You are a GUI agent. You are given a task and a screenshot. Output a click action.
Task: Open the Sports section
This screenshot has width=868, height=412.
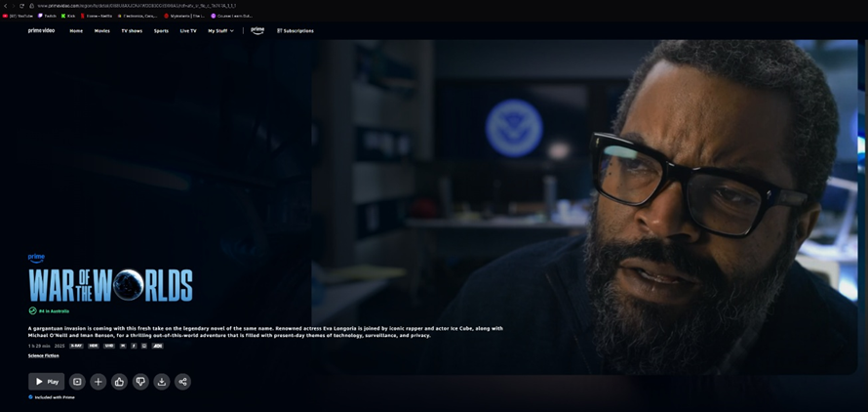pyautogui.click(x=161, y=31)
